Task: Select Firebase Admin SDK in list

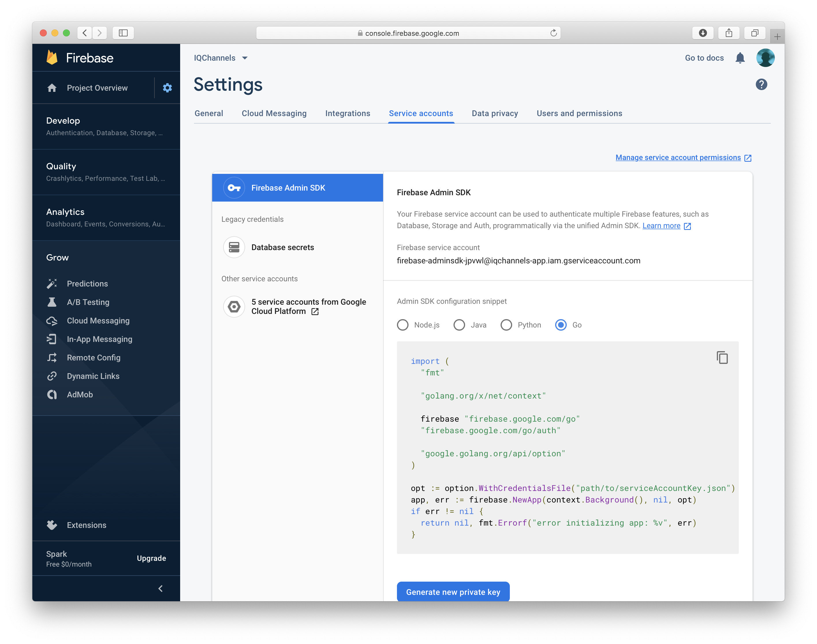Action: point(298,188)
